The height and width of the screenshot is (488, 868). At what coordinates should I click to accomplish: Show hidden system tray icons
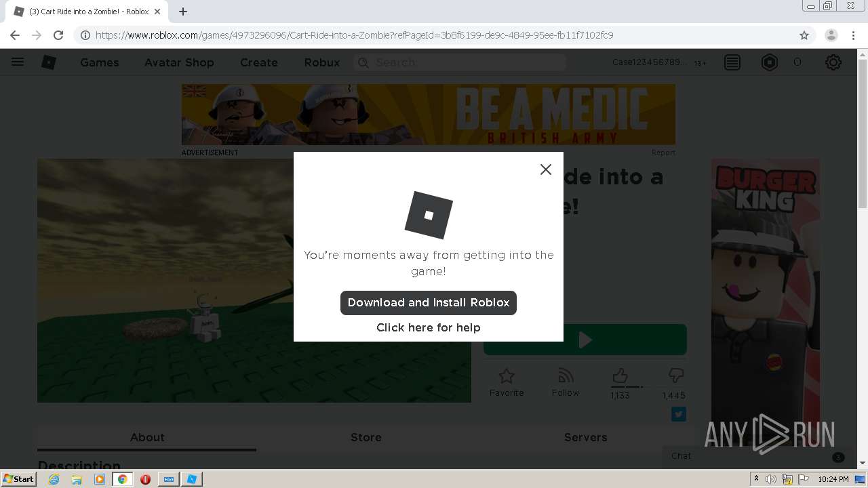click(x=756, y=479)
